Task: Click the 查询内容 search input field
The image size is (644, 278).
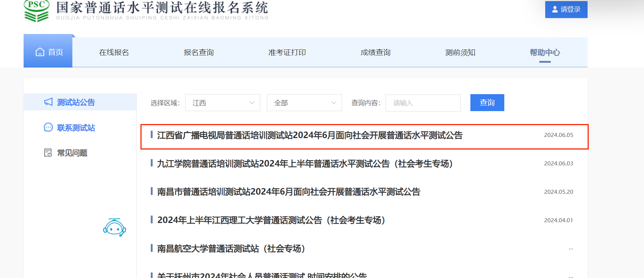Action: click(x=423, y=103)
